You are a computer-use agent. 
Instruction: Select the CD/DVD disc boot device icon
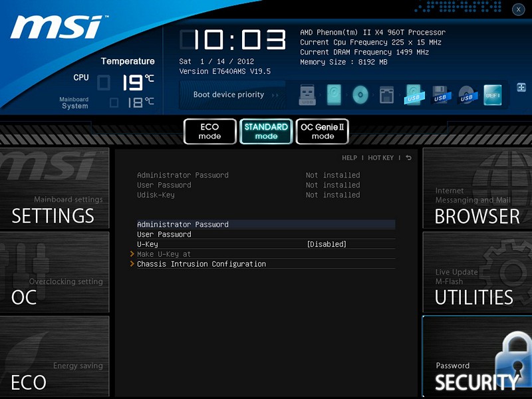click(x=360, y=94)
